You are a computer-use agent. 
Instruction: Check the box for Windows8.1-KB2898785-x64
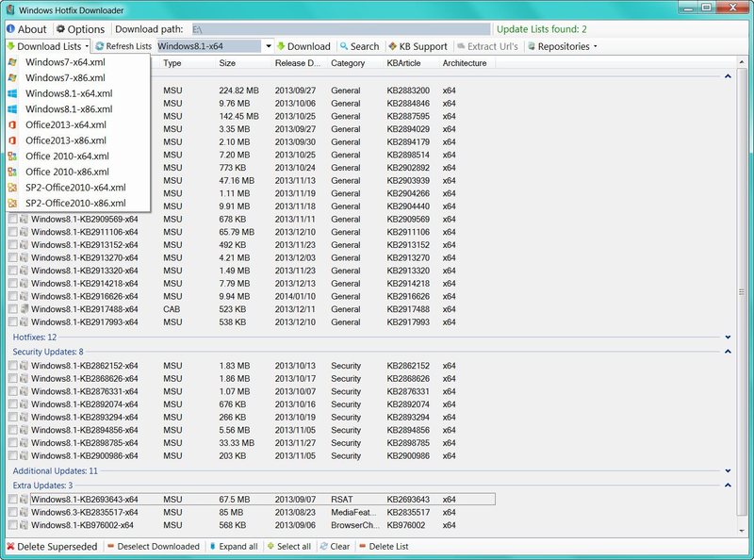tap(12, 443)
